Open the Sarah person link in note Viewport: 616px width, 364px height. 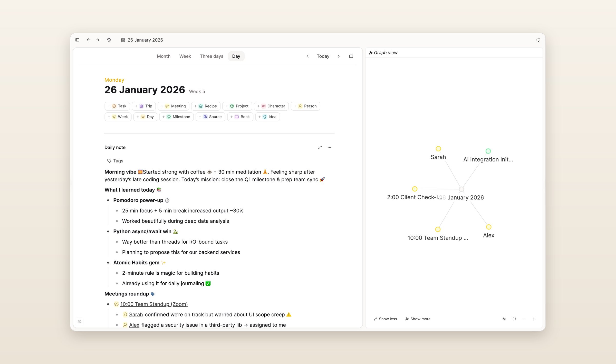[136, 314]
